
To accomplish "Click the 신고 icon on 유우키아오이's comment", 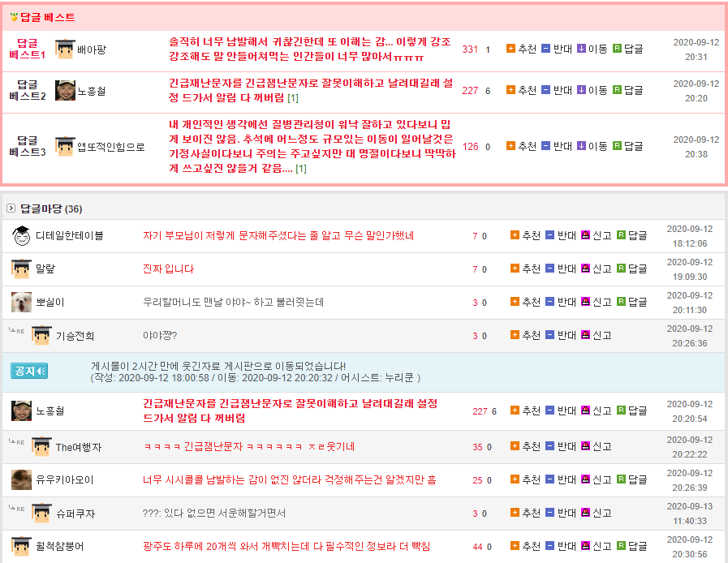I will 585,479.
